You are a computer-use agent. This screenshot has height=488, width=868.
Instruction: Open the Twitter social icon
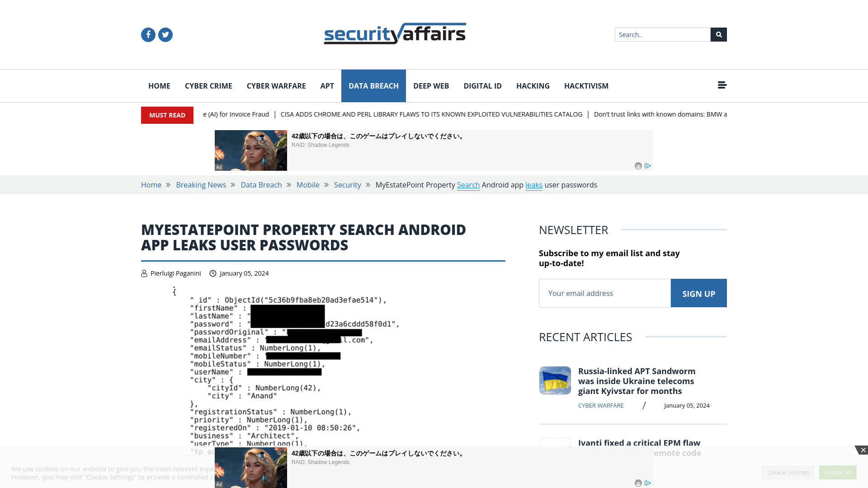(x=165, y=34)
